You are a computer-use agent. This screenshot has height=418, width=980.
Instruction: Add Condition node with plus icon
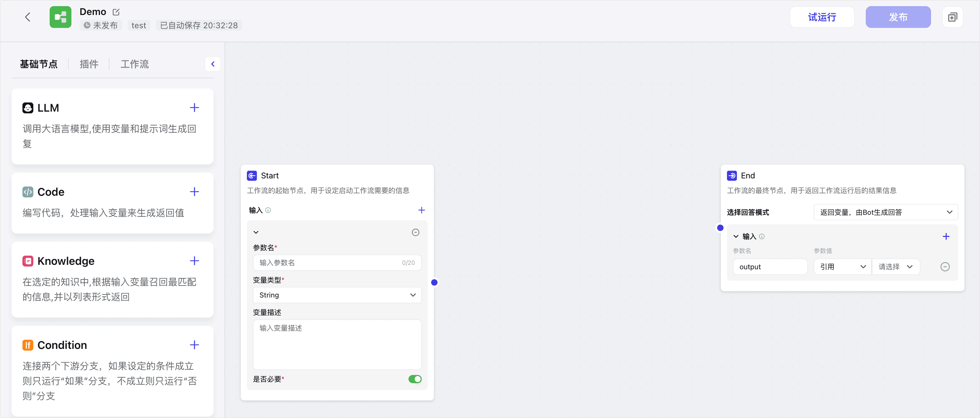coord(194,345)
